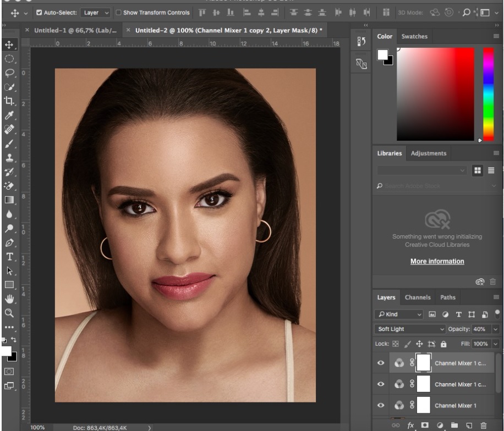
Task: Select the Horizontal Type tool
Action: pos(9,257)
